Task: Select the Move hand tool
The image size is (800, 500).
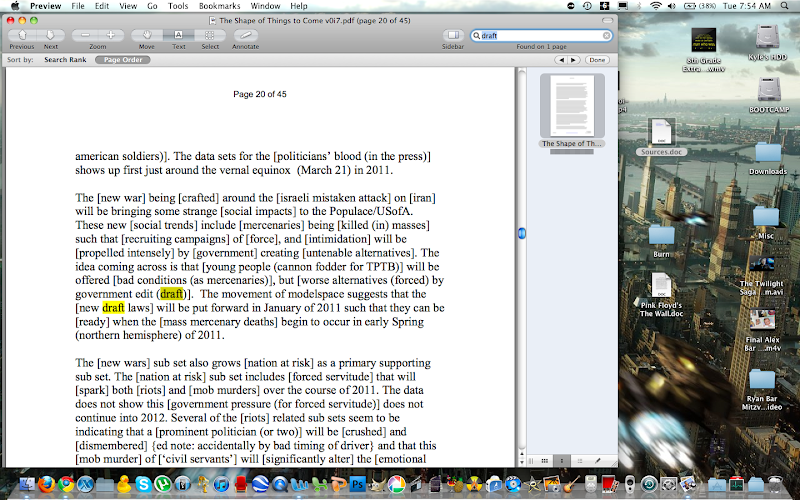Action: point(147,35)
